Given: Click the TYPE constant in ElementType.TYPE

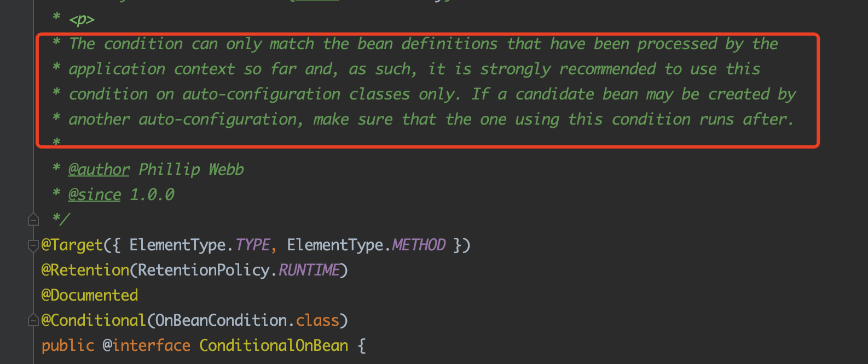Looking at the screenshot, I should click(x=252, y=245).
